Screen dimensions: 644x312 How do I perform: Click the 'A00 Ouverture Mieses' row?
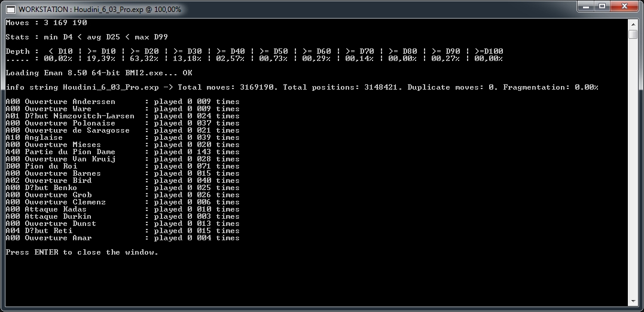click(123, 145)
